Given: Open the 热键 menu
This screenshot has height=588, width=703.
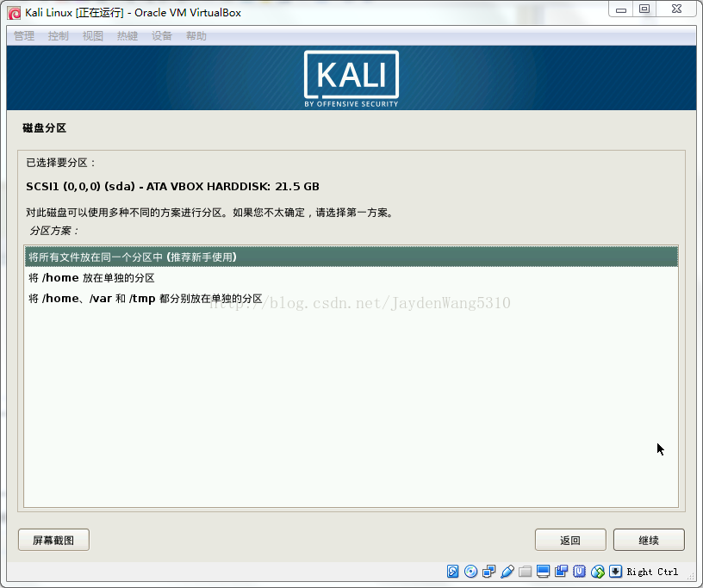Looking at the screenshot, I should [128, 36].
